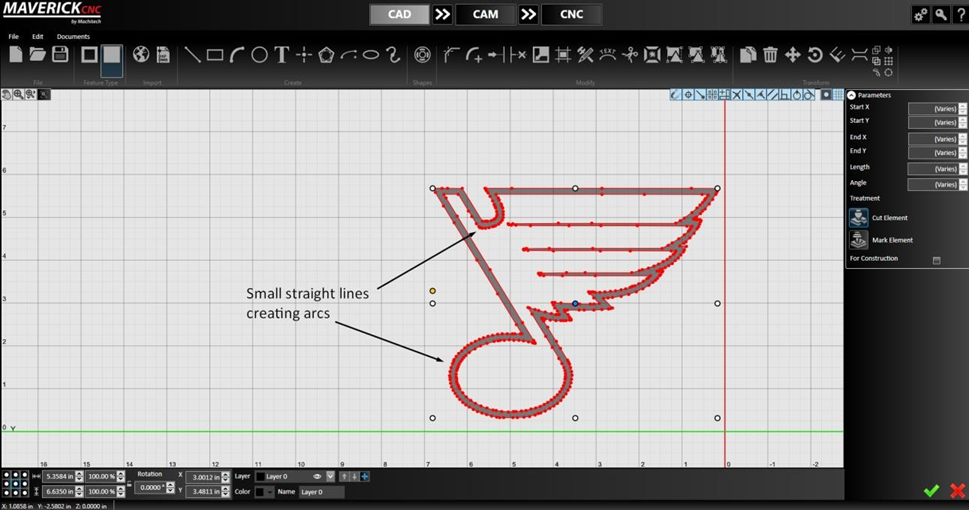Select the Arc drawing tool
The width and height of the screenshot is (969, 510).
(237, 55)
